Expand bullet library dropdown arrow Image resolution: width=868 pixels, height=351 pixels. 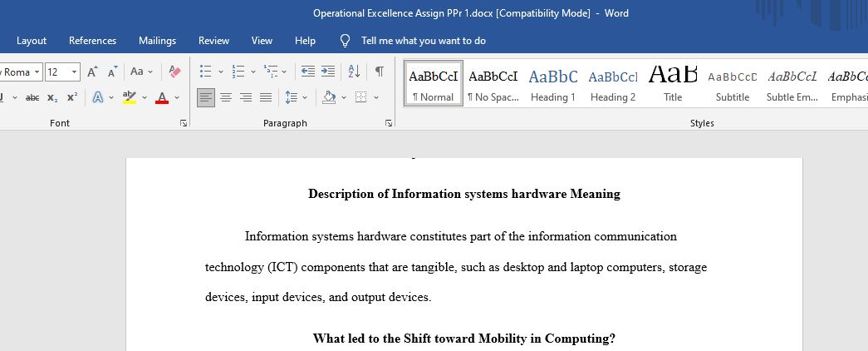(x=220, y=72)
